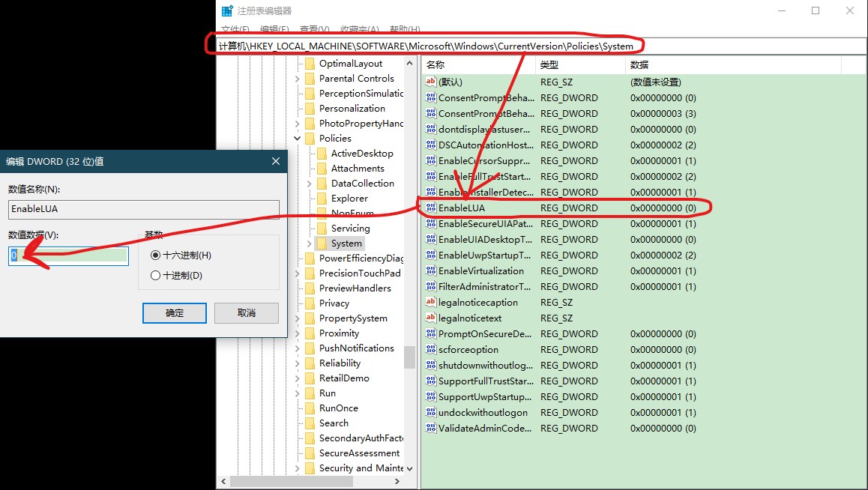Click the Search folder icon
This screenshot has height=490, width=868.
coord(310,423)
